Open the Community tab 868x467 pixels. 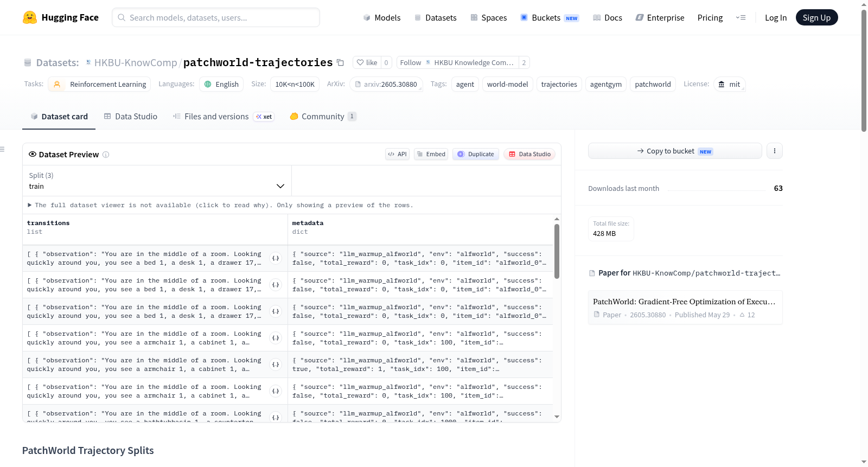tap(323, 117)
